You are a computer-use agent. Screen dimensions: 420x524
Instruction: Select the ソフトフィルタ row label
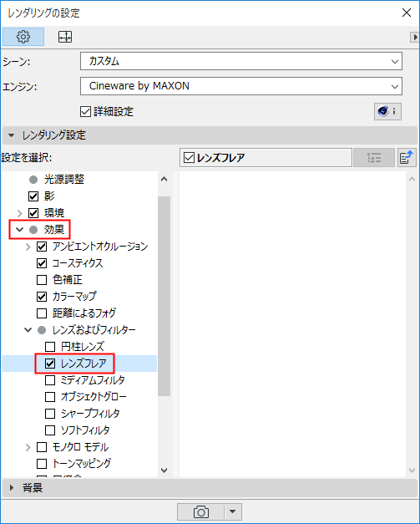[85, 430]
